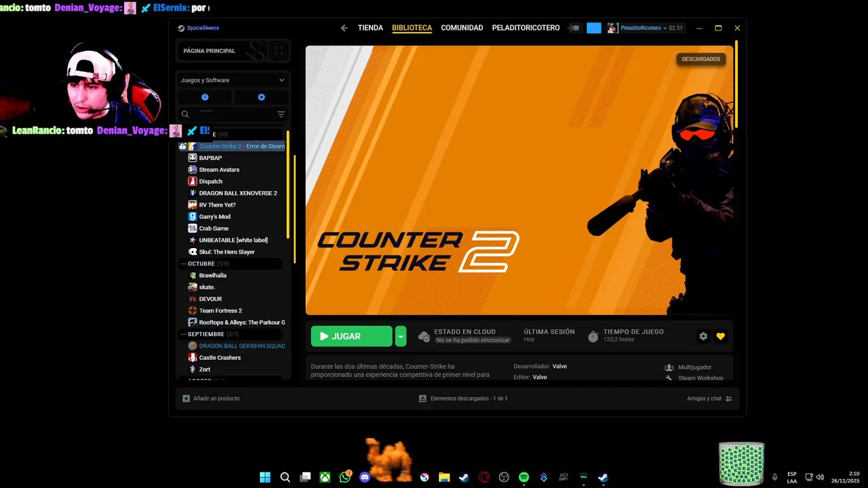Click the library search field

click(x=226, y=115)
